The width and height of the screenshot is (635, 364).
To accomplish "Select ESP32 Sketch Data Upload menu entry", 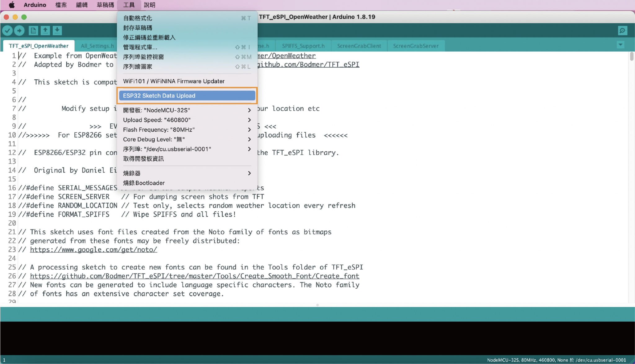I will [x=159, y=96].
